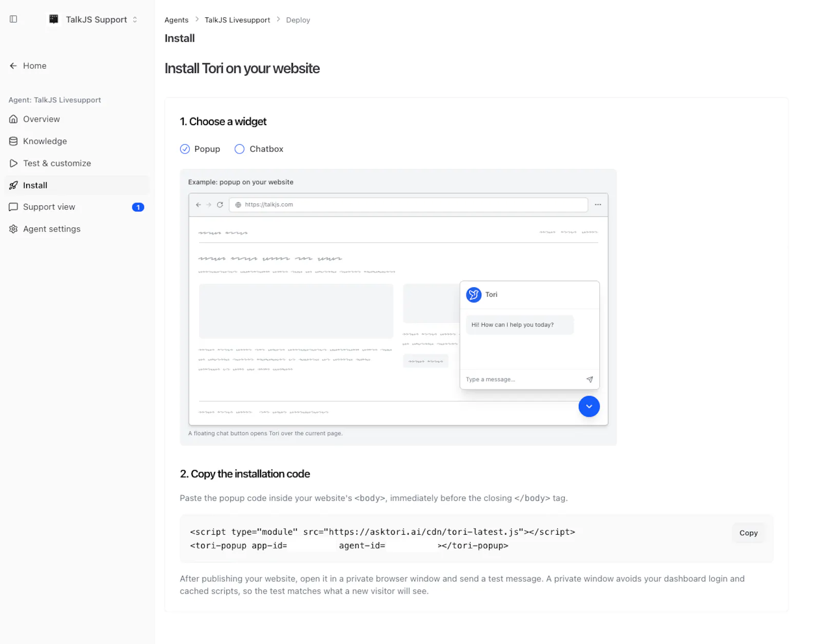The image size is (821, 644).
Task: Click the script tag code line
Action: (383, 532)
